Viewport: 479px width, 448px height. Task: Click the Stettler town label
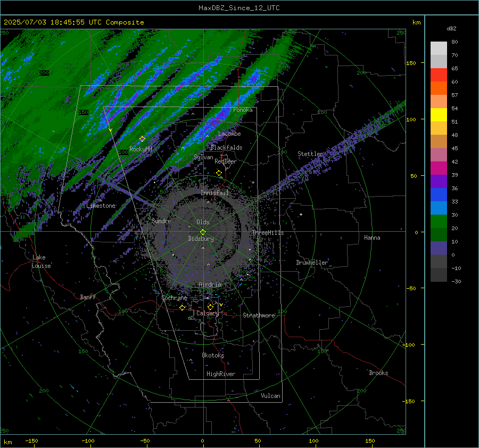click(310, 154)
